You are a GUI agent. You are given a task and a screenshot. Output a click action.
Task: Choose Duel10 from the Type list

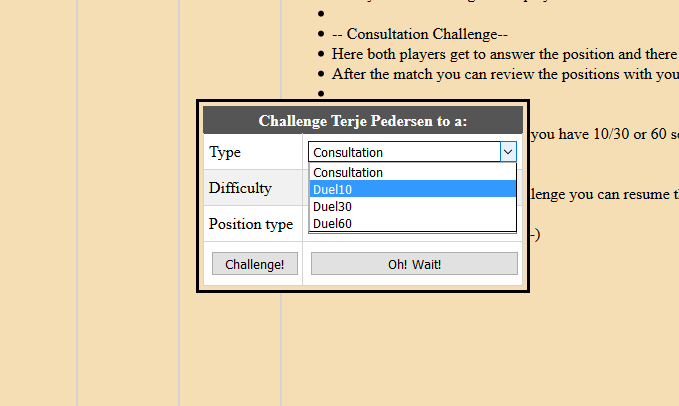(413, 189)
